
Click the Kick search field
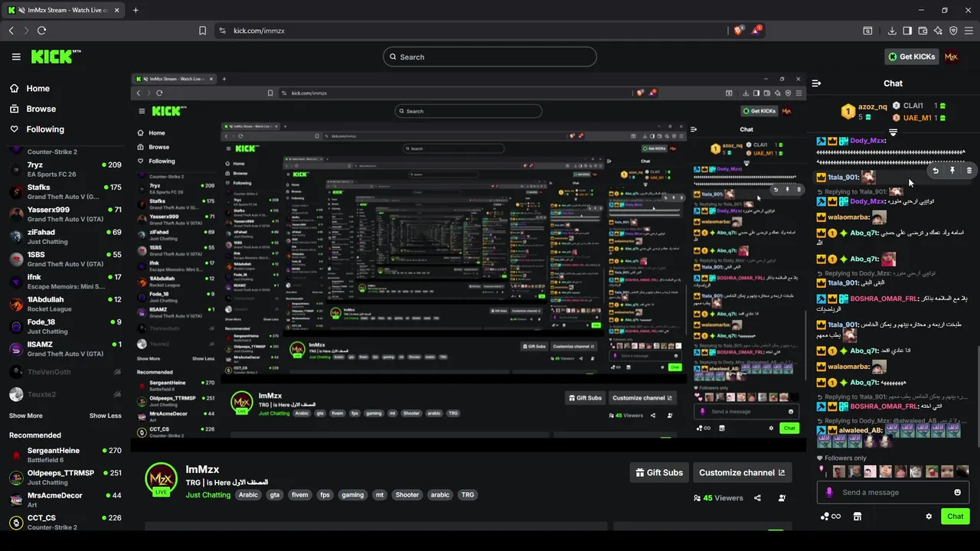pyautogui.click(x=490, y=57)
